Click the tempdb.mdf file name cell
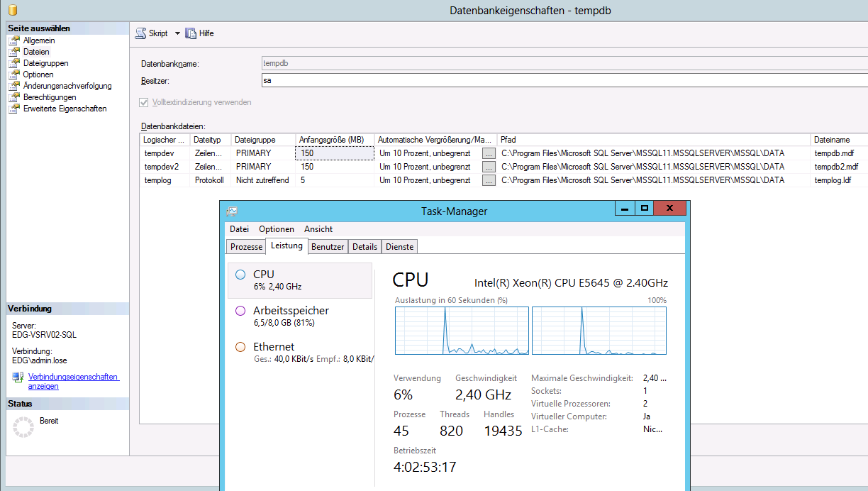This screenshot has height=491, width=868. (x=839, y=153)
